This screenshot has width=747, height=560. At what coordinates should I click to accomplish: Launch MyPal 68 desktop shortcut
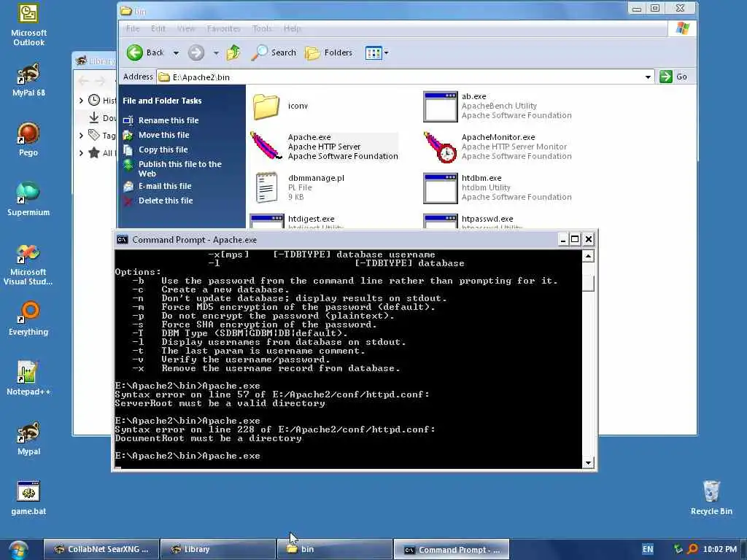[28, 80]
